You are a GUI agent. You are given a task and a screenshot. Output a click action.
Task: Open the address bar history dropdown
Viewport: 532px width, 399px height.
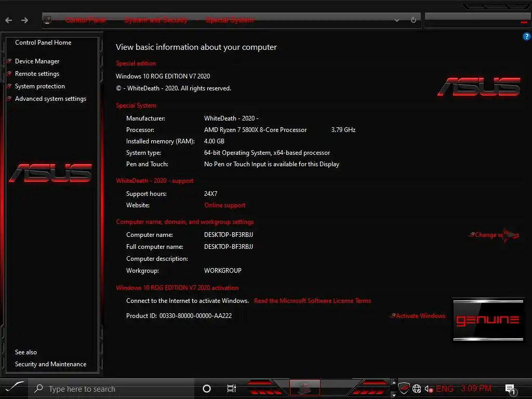pos(396,20)
